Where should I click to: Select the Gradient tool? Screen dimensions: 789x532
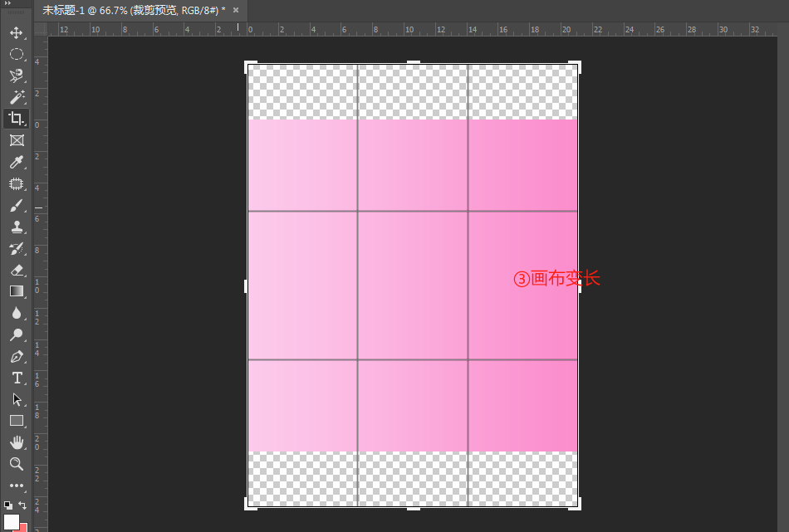16,291
